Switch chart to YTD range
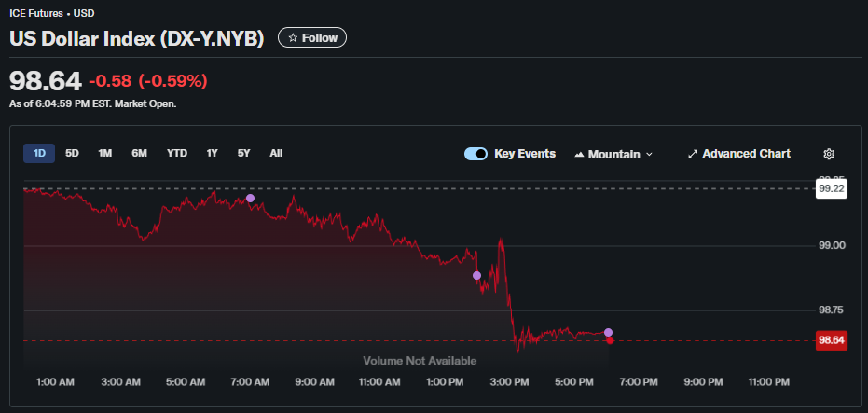 tap(177, 153)
